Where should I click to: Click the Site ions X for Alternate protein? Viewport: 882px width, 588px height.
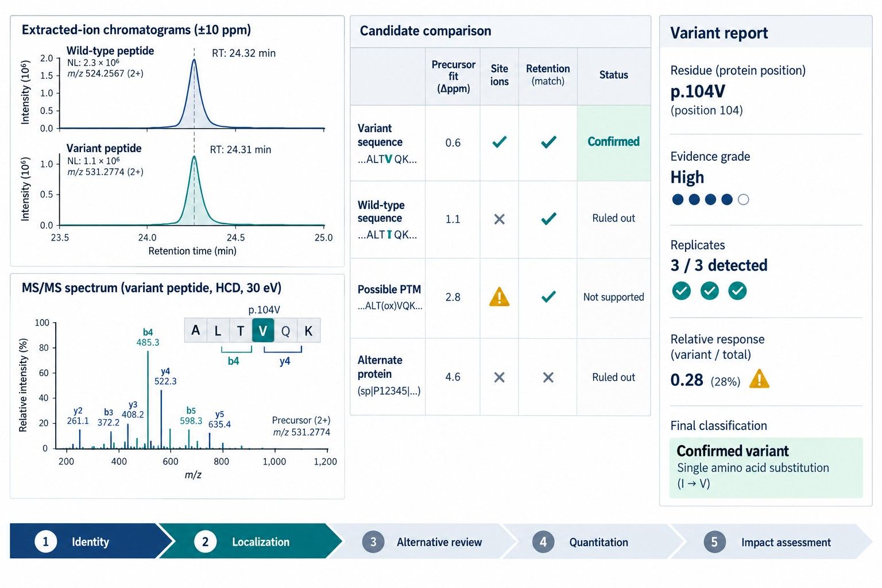point(500,377)
